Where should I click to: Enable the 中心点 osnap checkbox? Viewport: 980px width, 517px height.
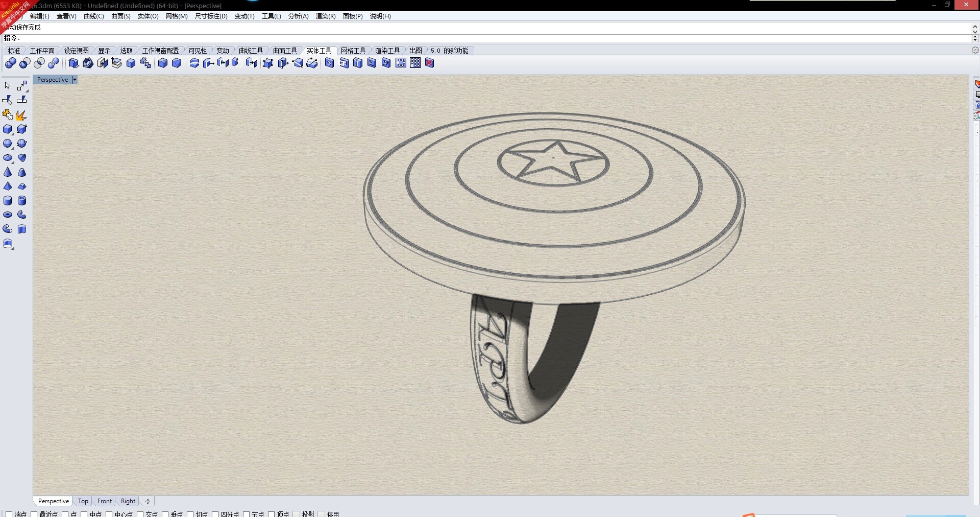(x=109, y=514)
